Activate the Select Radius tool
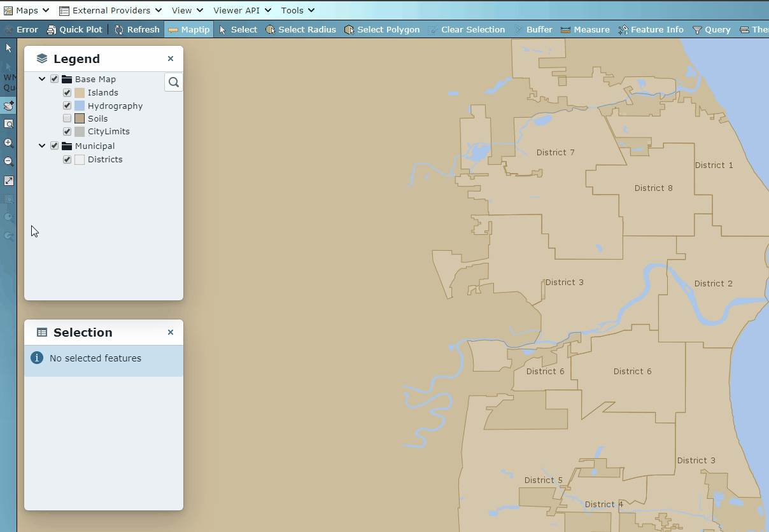The image size is (769, 532). click(300, 29)
